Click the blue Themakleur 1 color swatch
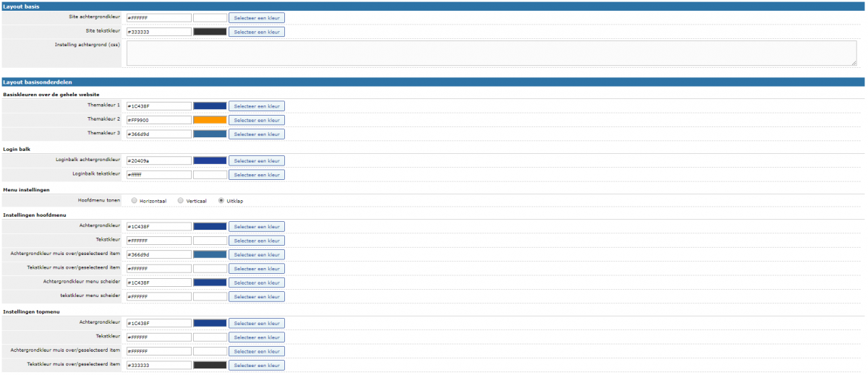Image resolution: width=868 pixels, height=375 pixels. coord(210,106)
